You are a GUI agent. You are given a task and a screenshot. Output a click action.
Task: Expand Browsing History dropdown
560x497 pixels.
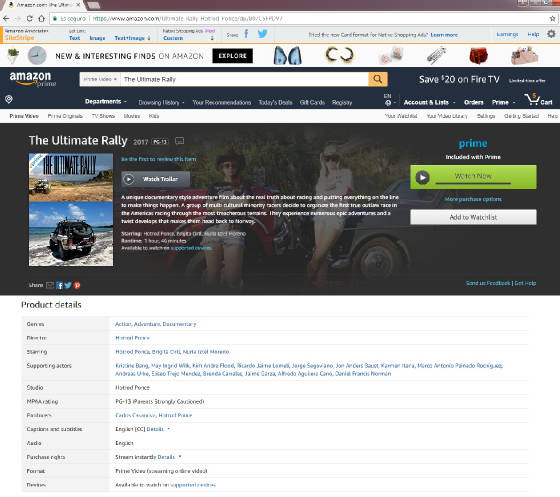tap(161, 103)
